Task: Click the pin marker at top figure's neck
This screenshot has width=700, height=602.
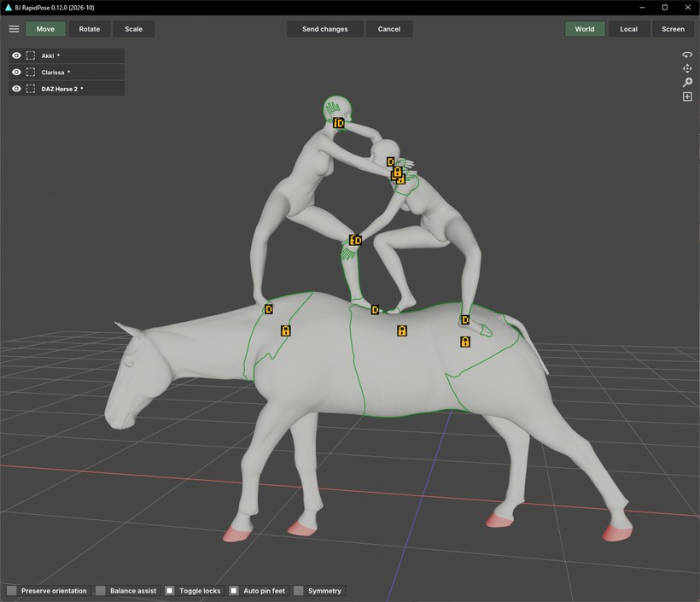Action: pos(339,123)
